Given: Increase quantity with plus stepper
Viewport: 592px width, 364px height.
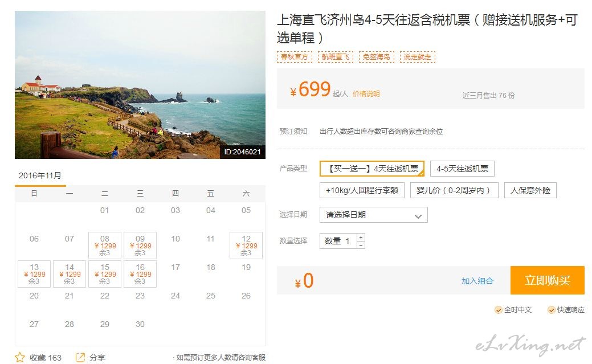Looking at the screenshot, I should (x=361, y=237).
